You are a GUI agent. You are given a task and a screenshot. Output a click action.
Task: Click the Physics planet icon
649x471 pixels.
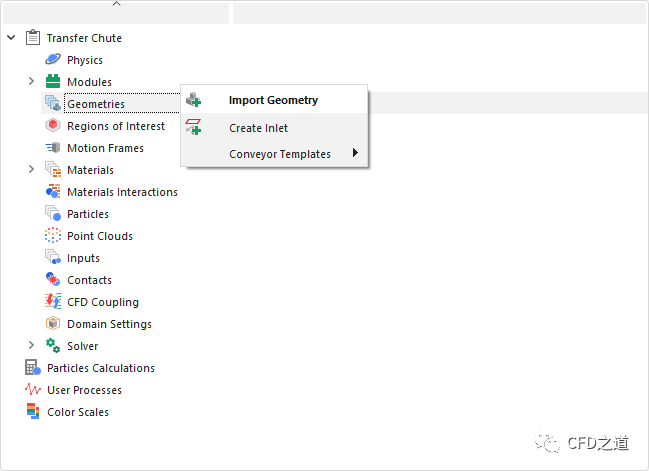[53, 60]
